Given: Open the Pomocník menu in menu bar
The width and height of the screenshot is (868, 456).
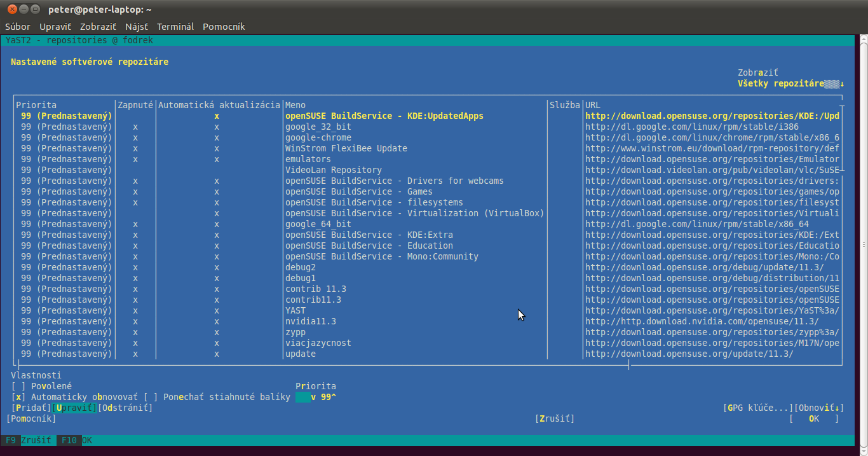Looking at the screenshot, I should [x=224, y=27].
